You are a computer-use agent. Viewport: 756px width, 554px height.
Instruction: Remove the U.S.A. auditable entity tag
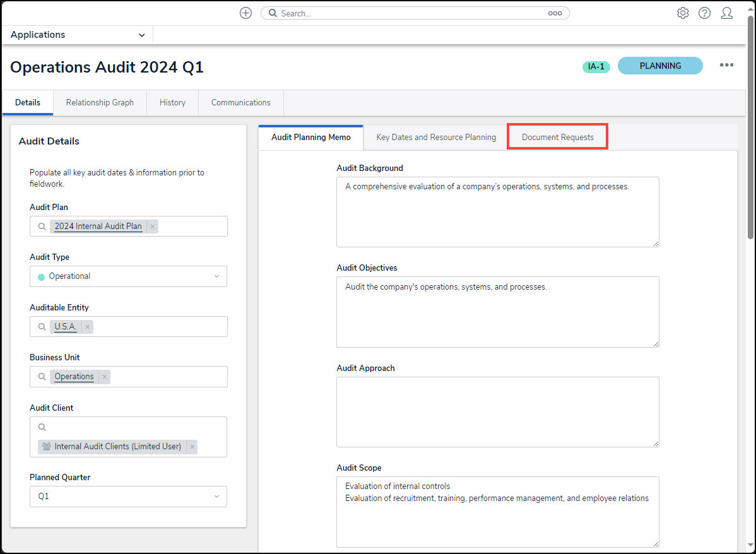click(88, 327)
